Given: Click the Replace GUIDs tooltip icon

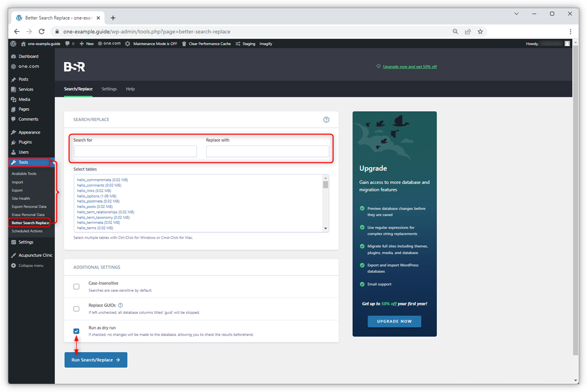Looking at the screenshot, I should tap(120, 305).
